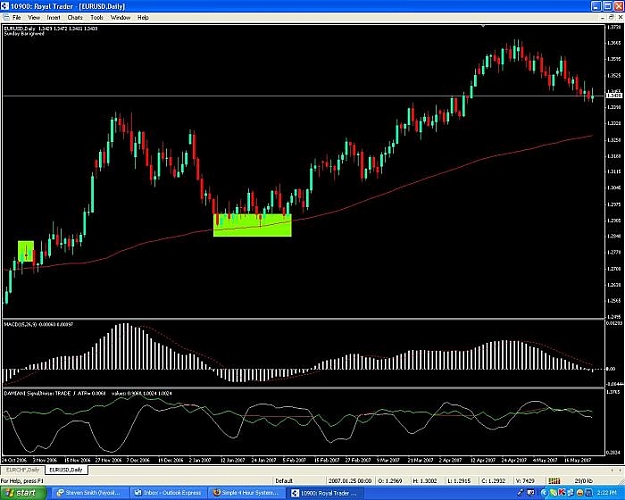
Task: Switch to the EURCHF,Daily chart tab
Action: click(x=23, y=470)
